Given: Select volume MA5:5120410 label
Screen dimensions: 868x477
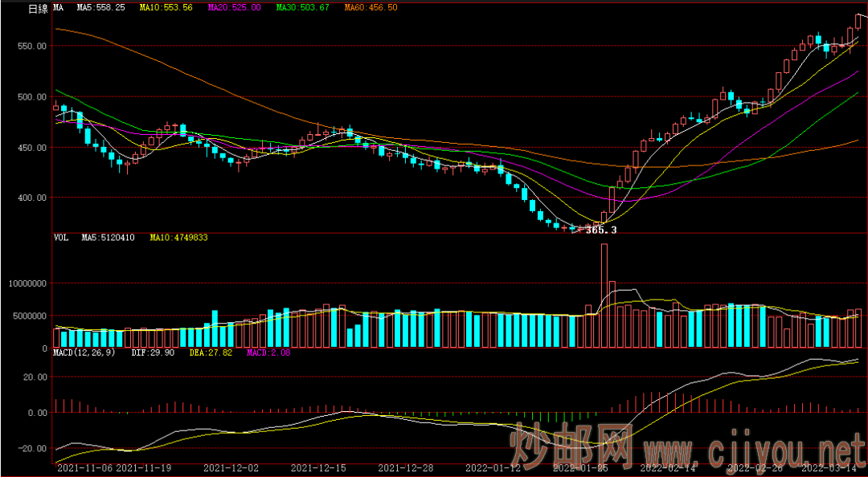Looking at the screenshot, I should pyautogui.click(x=108, y=238).
